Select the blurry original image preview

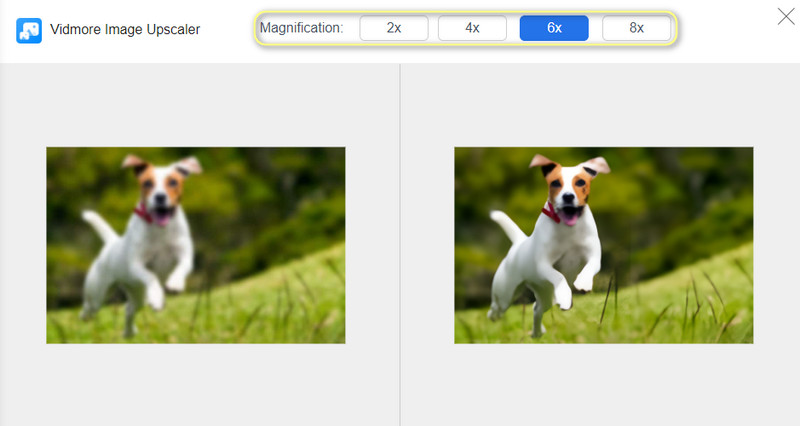196,245
